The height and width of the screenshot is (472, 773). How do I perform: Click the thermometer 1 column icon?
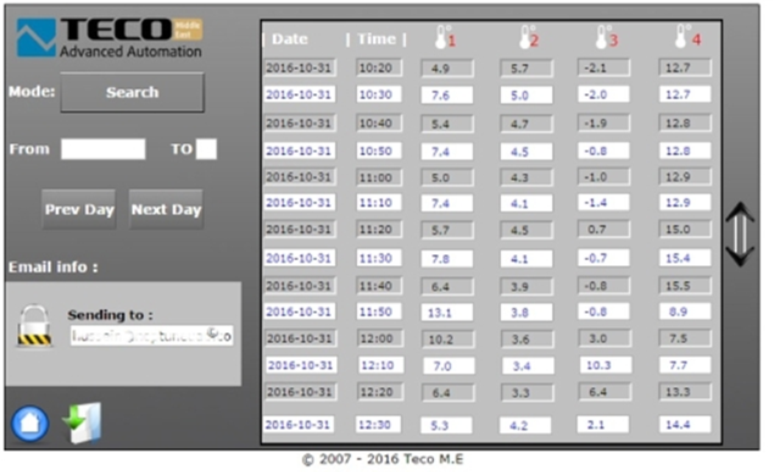[x=444, y=38]
